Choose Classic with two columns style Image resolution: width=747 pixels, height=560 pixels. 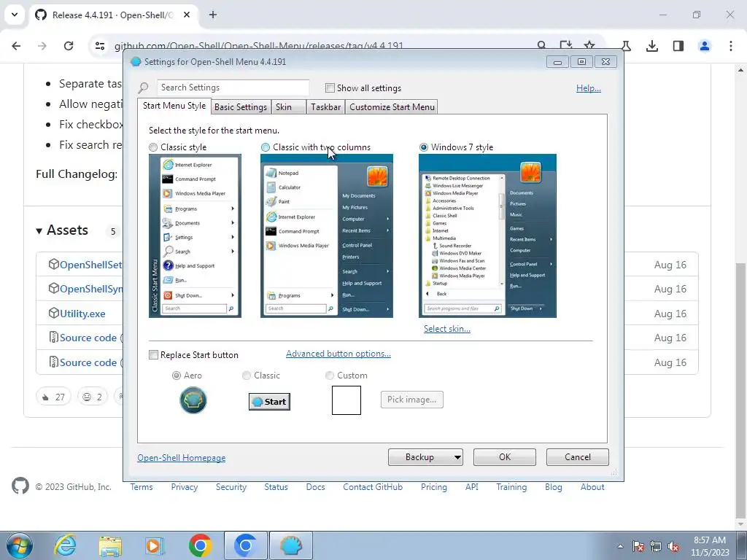coord(266,147)
